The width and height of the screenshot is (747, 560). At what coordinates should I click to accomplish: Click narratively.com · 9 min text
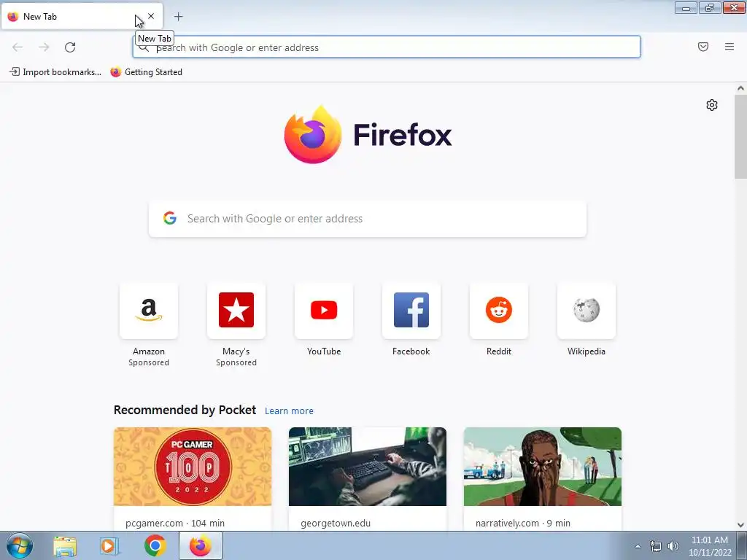[x=522, y=523]
